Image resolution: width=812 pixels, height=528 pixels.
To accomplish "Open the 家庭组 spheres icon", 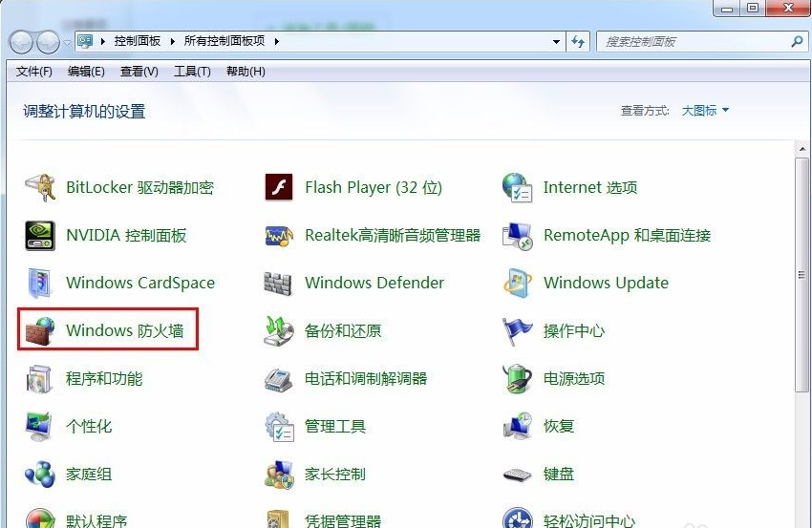I will tap(40, 475).
